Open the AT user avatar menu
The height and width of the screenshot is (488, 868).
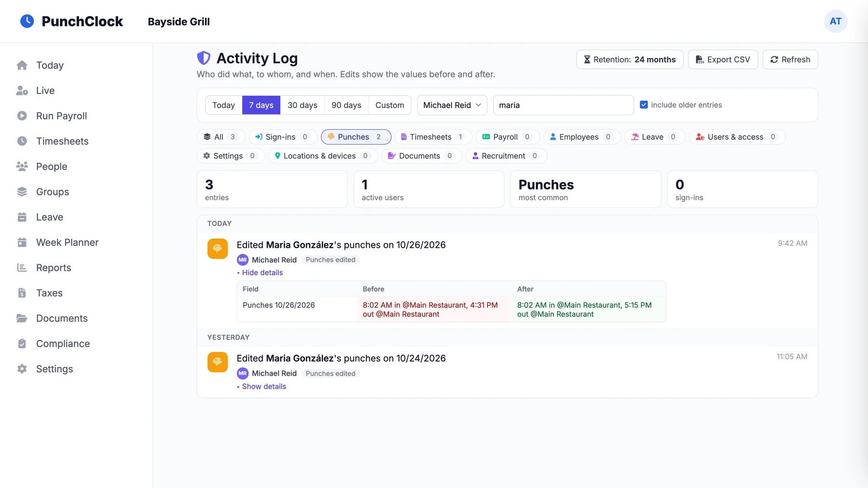pos(836,21)
